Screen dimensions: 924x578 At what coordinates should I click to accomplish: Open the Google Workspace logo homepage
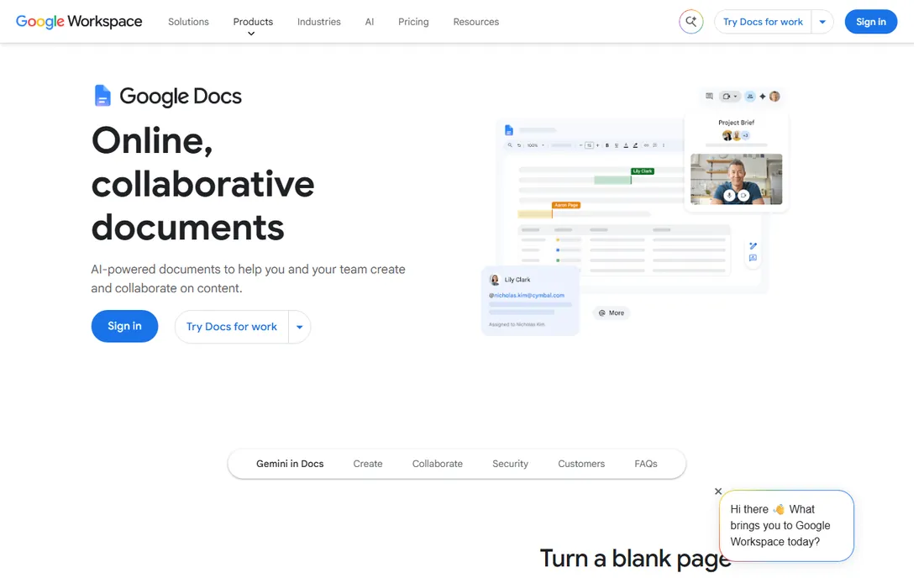[x=80, y=22]
